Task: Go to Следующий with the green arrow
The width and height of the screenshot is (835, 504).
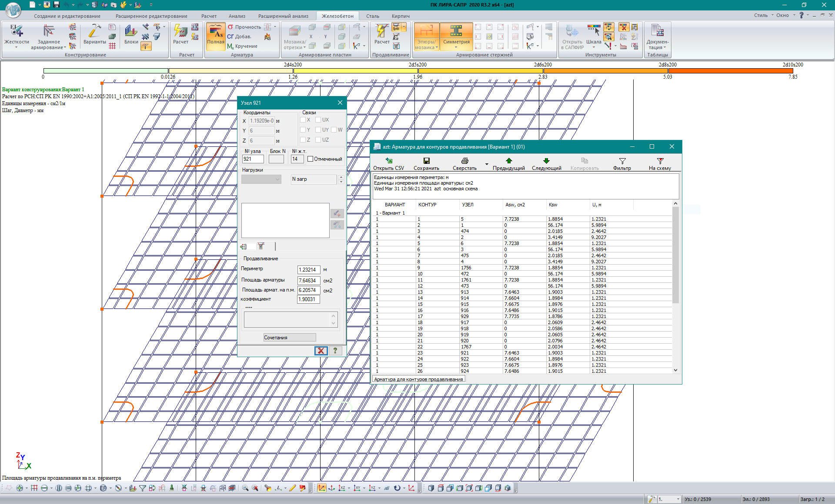Action: tap(546, 161)
